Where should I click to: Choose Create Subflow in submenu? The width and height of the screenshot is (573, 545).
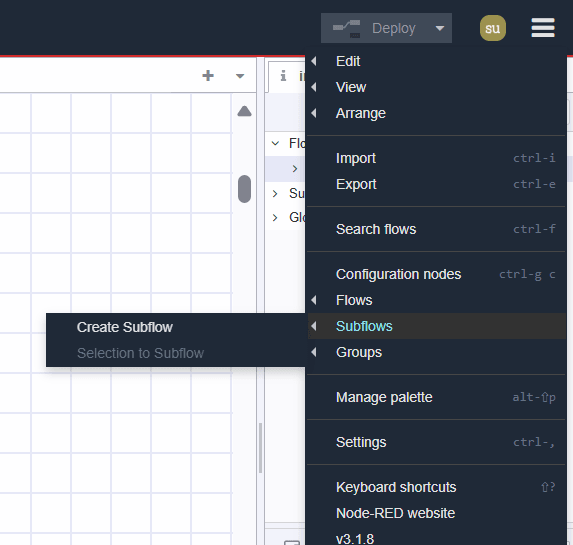[x=175, y=327]
